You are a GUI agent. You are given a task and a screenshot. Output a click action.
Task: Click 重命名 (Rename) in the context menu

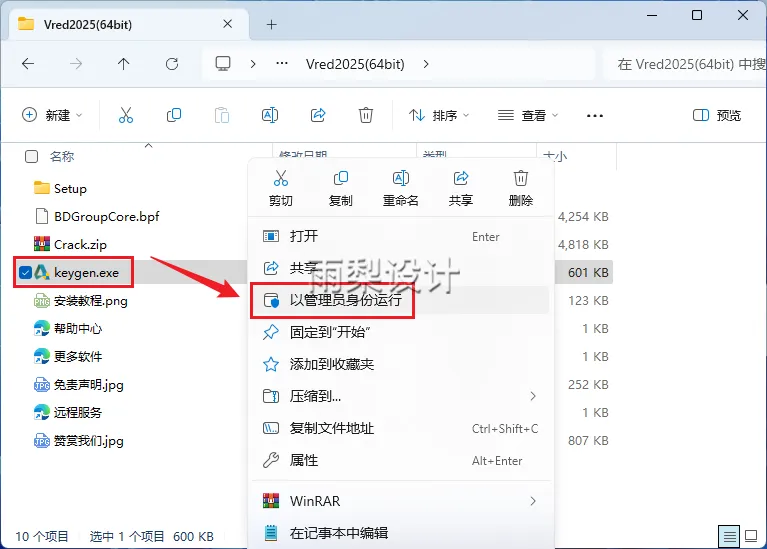(x=401, y=188)
